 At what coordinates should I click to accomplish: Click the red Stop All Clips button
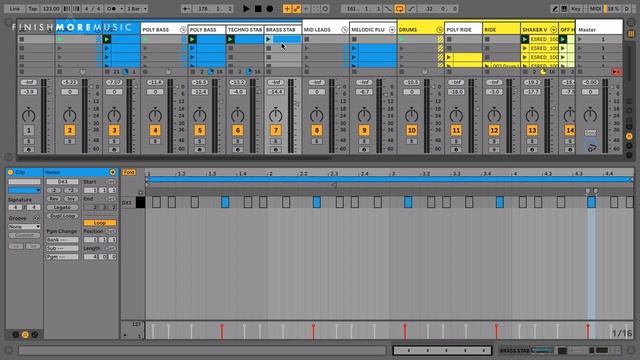click(x=616, y=72)
